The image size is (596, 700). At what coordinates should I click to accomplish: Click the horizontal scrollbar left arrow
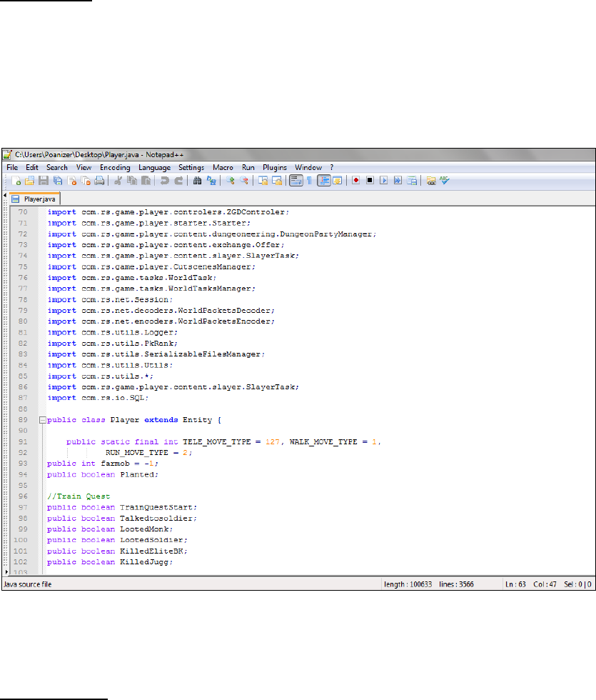pos(7,572)
